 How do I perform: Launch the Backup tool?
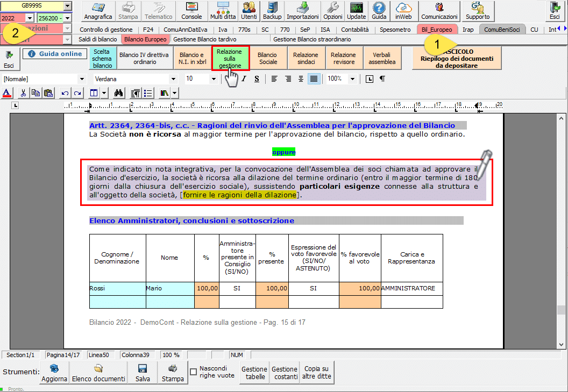(x=272, y=11)
